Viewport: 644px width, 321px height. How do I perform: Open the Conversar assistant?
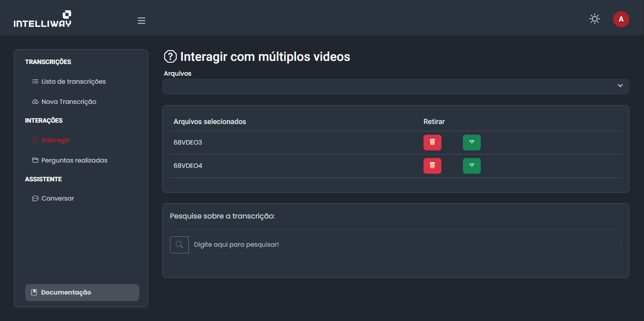[x=58, y=198]
